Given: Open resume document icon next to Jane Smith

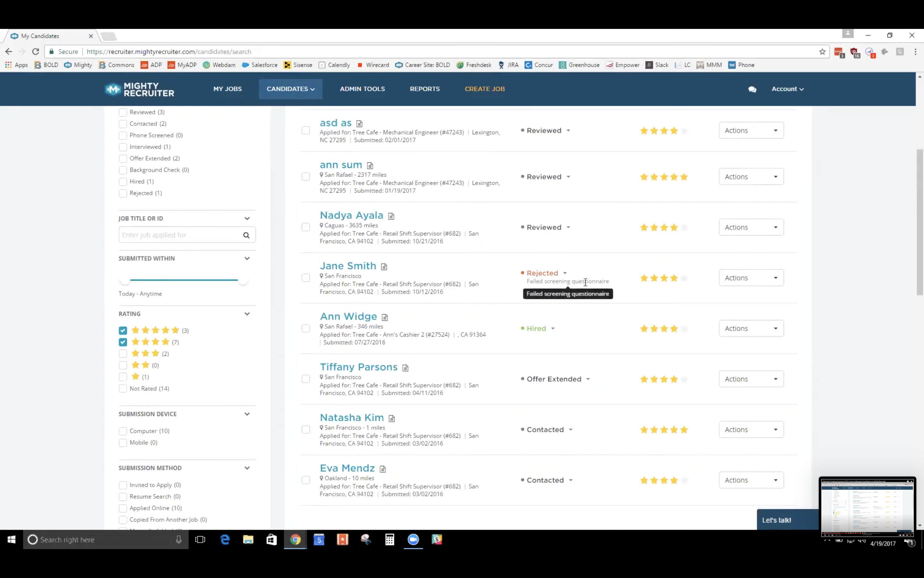Looking at the screenshot, I should [x=384, y=267].
